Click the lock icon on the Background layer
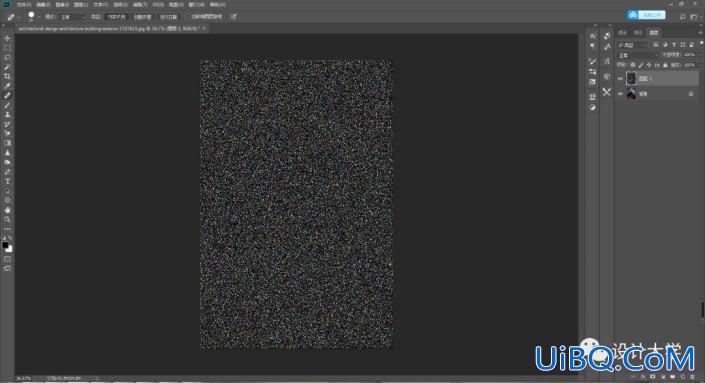Screen dimensions: 705x383 point(691,94)
